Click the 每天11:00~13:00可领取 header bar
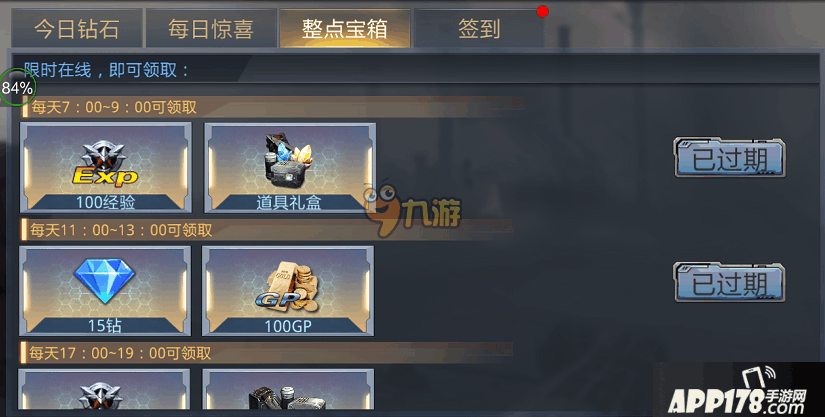825x417 pixels. pos(267,230)
